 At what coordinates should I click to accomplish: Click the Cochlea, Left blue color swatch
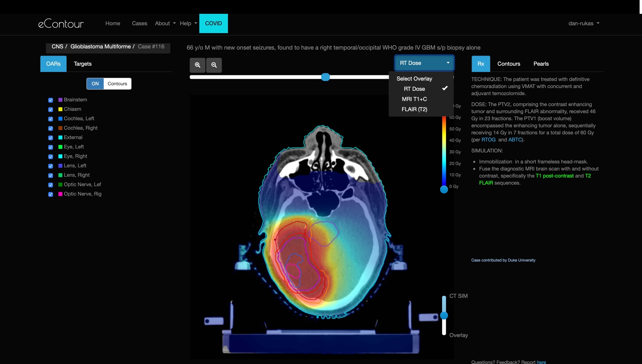point(60,119)
